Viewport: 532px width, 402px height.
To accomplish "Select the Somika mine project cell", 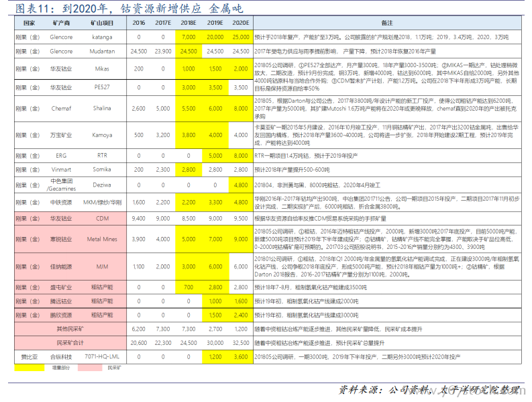I will 102,169.
